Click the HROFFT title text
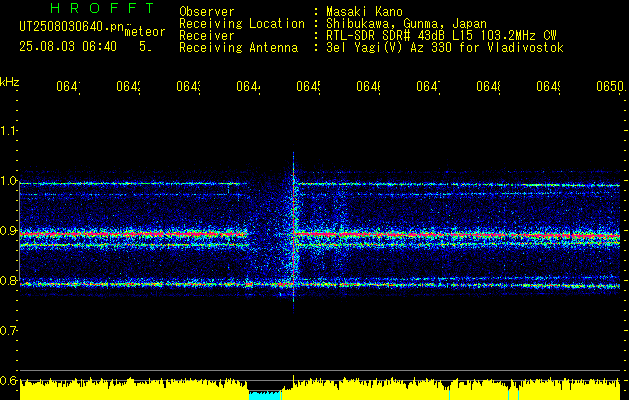This screenshot has width=629, height=400. pos(102,8)
